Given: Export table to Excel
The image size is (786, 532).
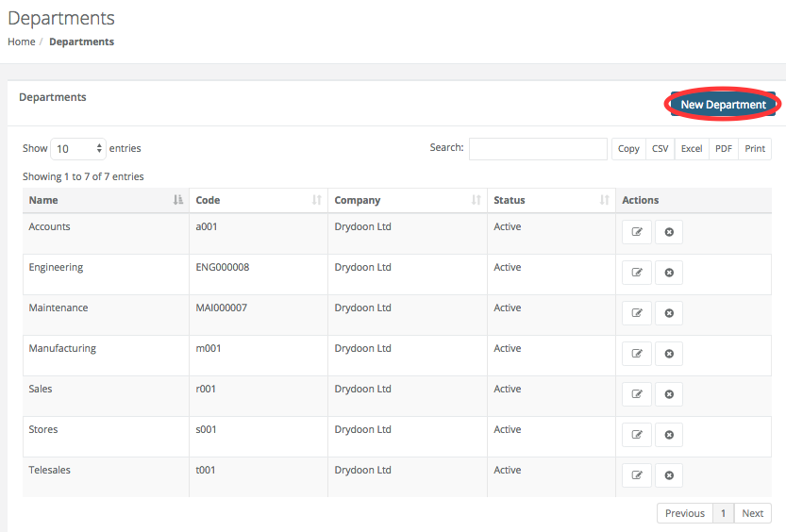Looking at the screenshot, I should (x=692, y=149).
